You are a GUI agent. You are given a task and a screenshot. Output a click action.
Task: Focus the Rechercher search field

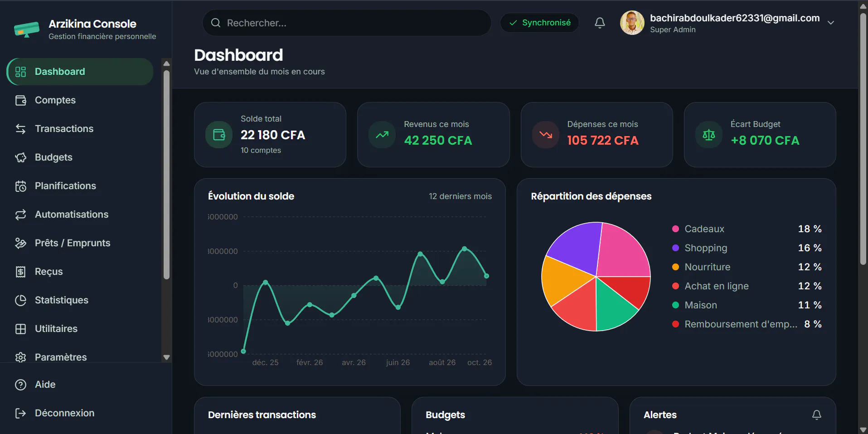347,23
